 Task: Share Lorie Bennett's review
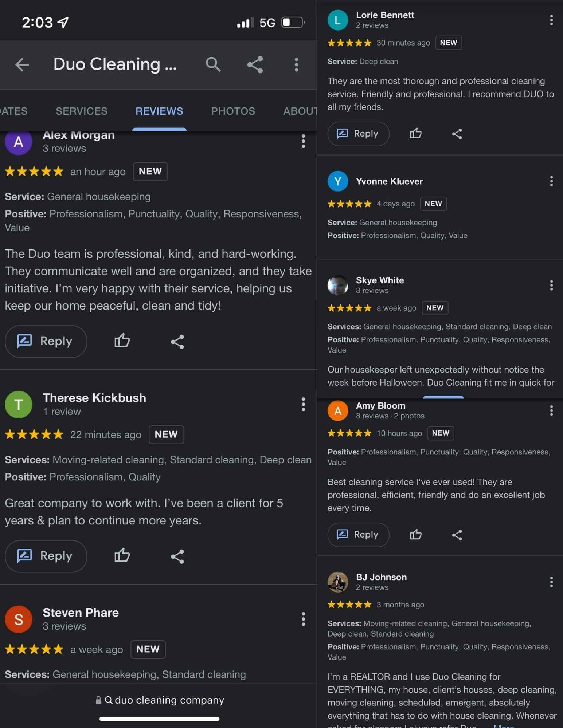(x=457, y=134)
